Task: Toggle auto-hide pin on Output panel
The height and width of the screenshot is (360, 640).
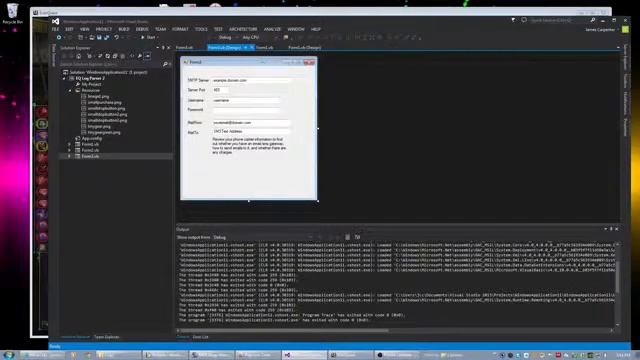Action: [x=611, y=229]
